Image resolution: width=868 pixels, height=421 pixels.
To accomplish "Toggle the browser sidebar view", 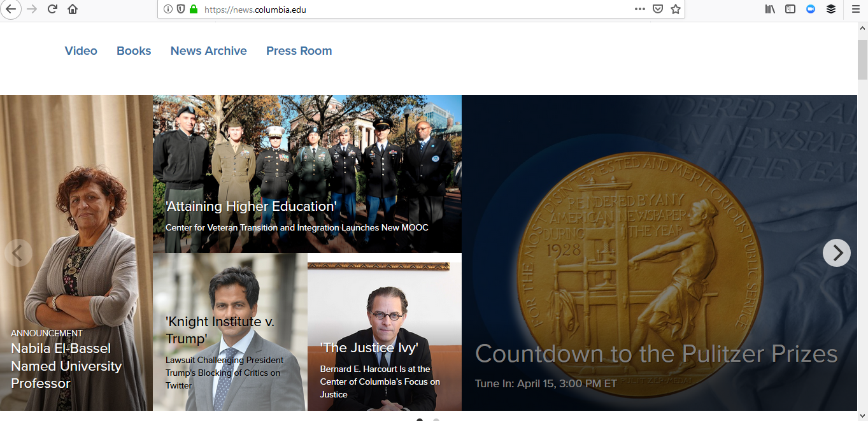I will click(x=790, y=9).
